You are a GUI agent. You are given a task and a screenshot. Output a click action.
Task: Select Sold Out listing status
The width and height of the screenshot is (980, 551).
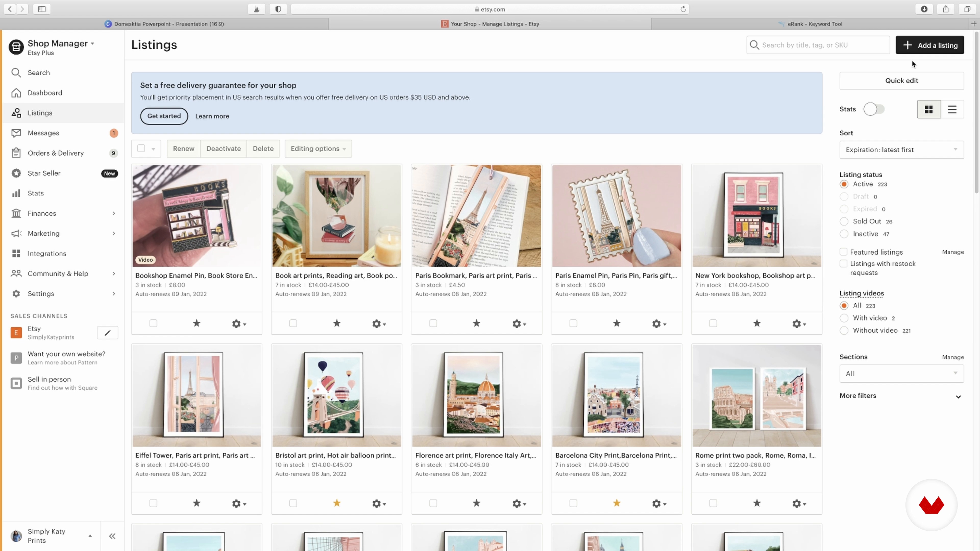point(844,221)
